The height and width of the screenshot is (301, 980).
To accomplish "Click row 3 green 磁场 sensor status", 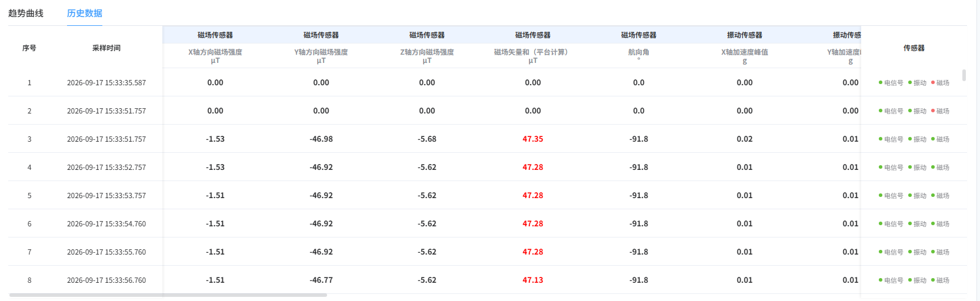I will tap(941, 139).
